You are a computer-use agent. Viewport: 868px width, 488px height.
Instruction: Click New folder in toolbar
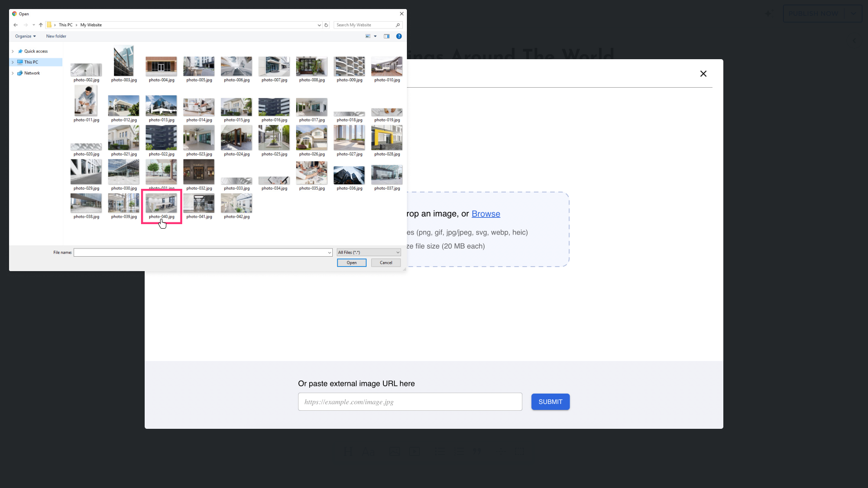pos(56,37)
